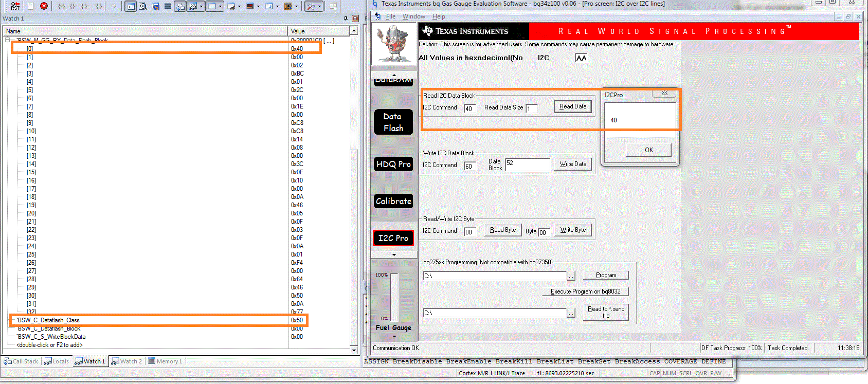Open the Calibrate screen

393,201
